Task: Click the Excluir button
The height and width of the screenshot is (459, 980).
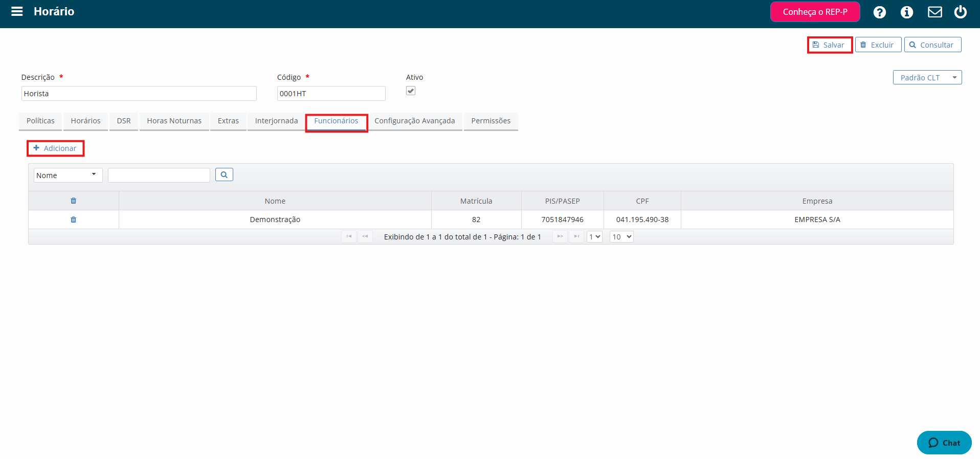Action: (878, 45)
